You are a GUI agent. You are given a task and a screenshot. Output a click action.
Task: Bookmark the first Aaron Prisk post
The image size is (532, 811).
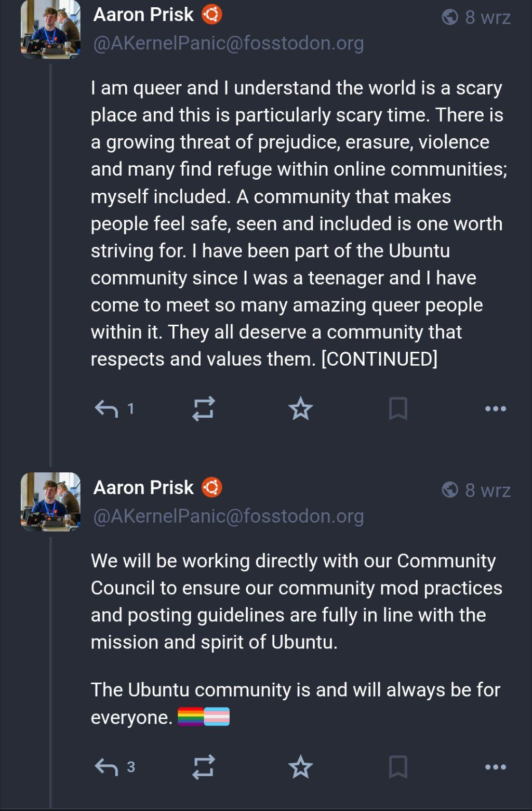point(398,409)
